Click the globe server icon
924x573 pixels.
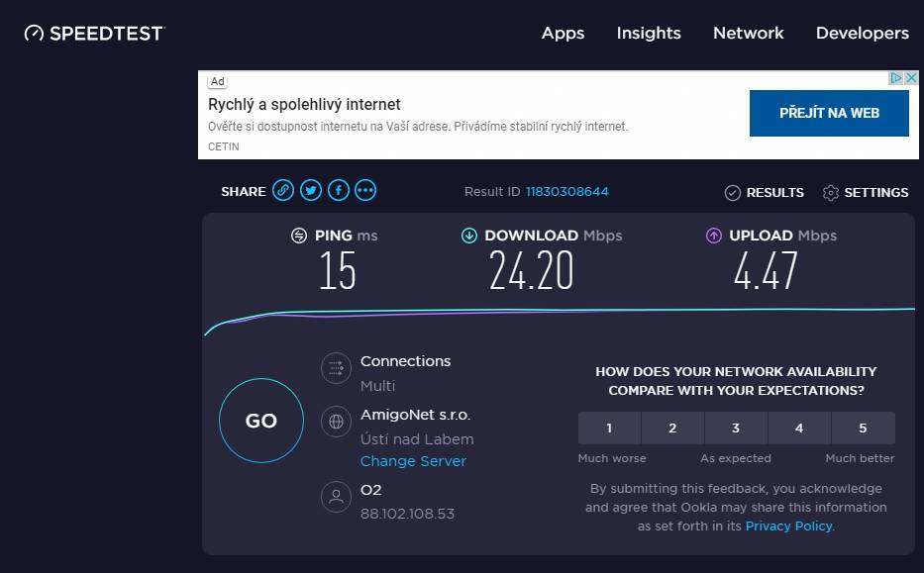click(x=336, y=422)
